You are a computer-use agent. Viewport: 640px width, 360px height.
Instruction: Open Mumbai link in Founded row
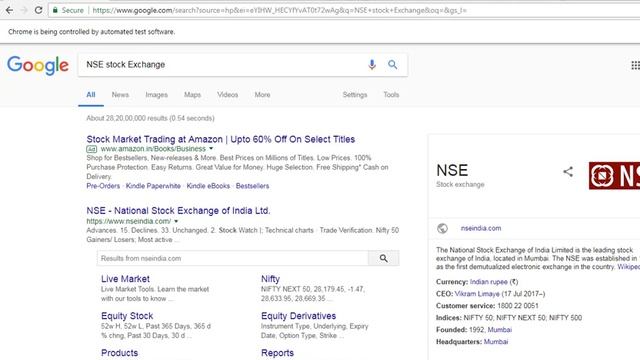click(x=500, y=330)
